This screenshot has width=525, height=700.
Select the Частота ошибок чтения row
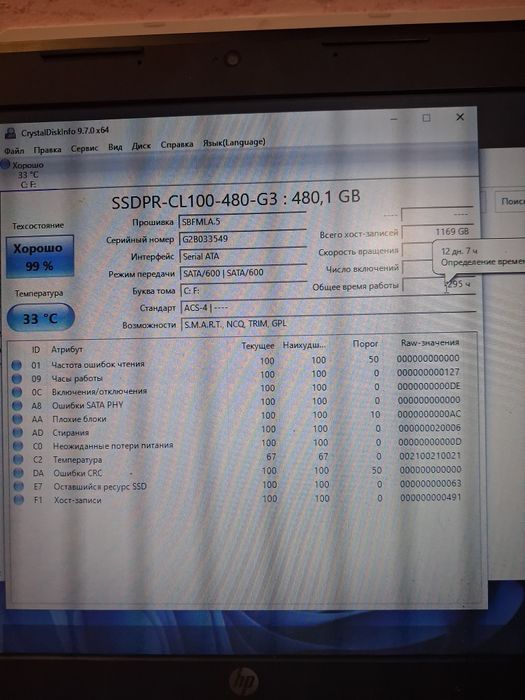[238, 362]
